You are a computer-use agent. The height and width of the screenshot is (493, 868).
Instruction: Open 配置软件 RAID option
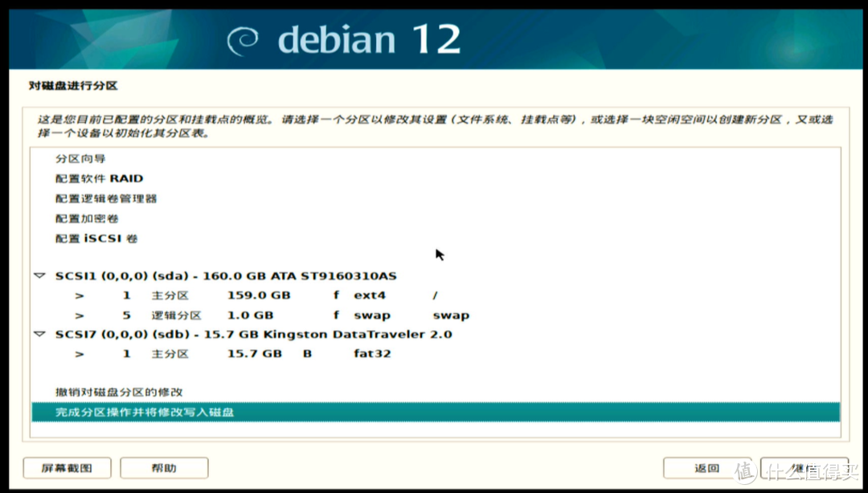99,178
